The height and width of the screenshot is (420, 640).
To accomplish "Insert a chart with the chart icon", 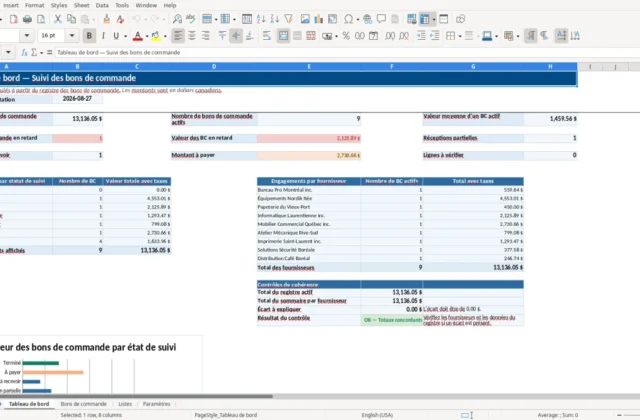I will [319, 19].
